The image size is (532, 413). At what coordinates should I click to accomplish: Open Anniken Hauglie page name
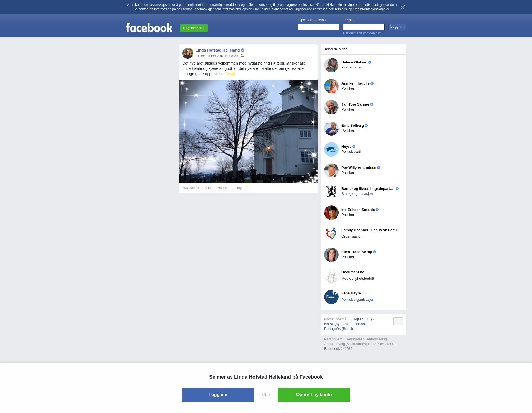coord(355,83)
